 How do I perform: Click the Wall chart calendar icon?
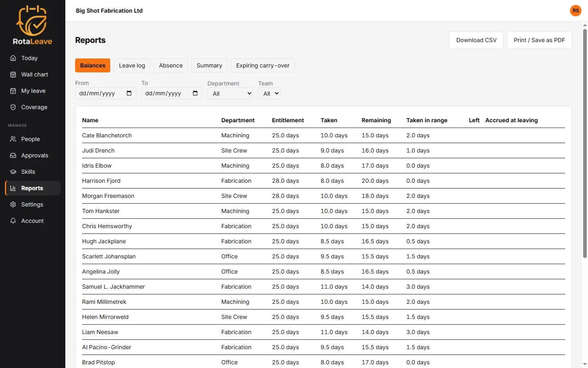[13, 74]
